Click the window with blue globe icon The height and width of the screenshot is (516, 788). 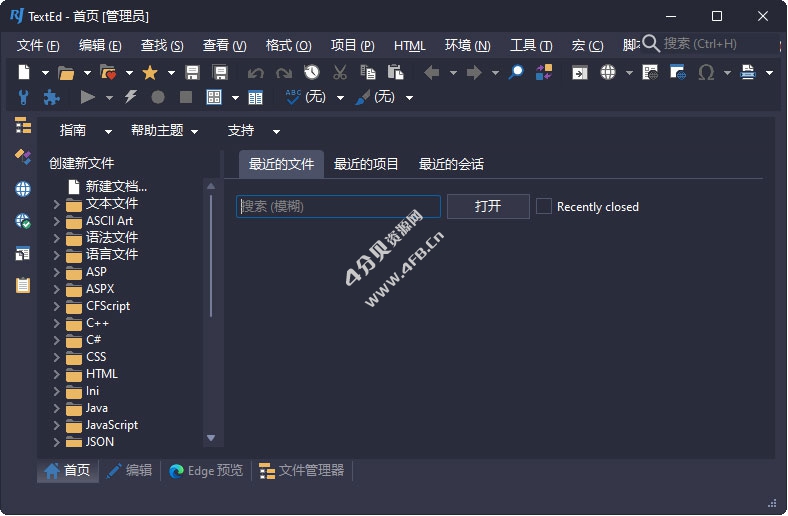[677, 73]
